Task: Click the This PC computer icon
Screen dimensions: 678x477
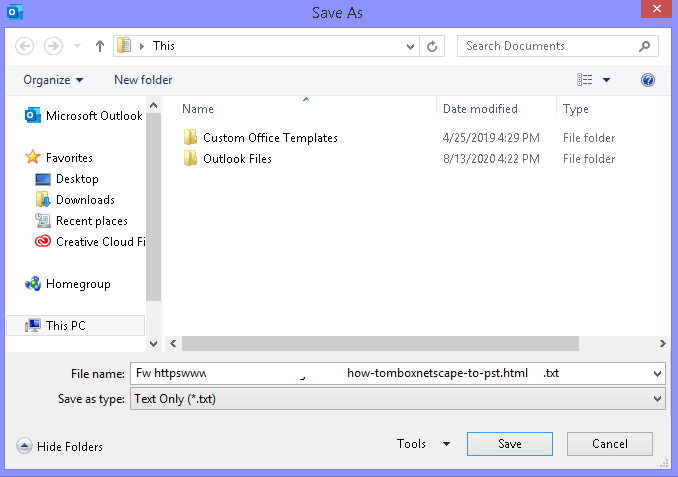Action: (x=33, y=325)
